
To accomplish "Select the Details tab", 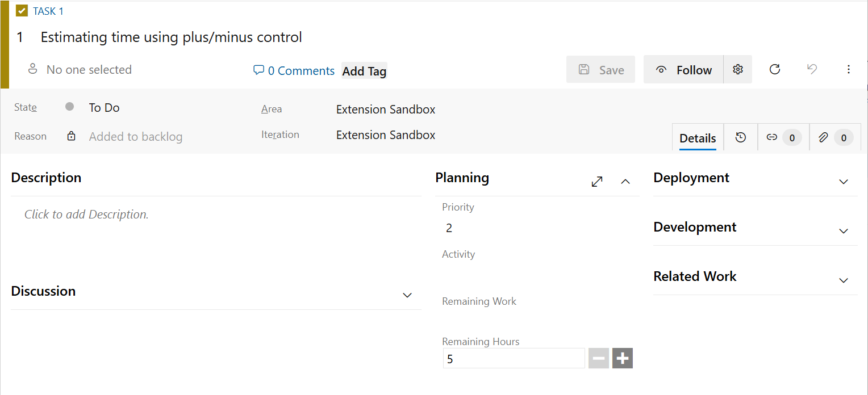I will 698,138.
